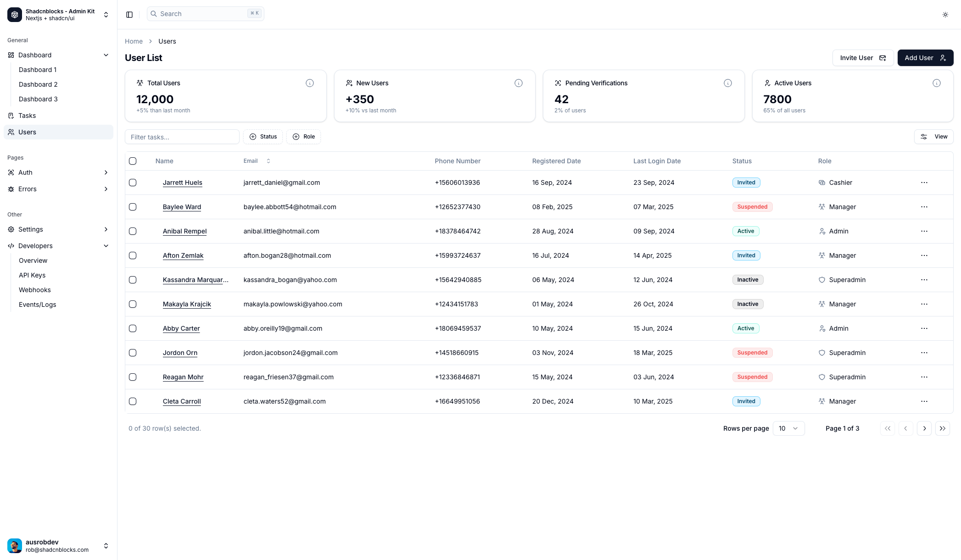Click the Add User button
961x560 pixels.
925,58
